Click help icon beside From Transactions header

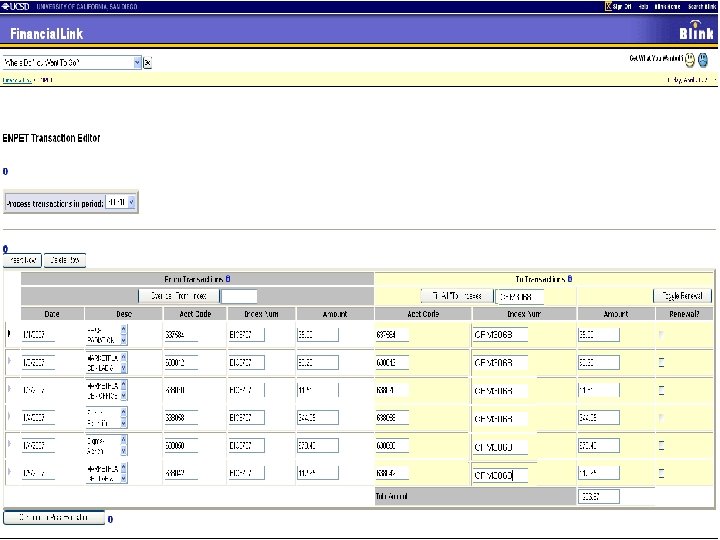point(228,279)
